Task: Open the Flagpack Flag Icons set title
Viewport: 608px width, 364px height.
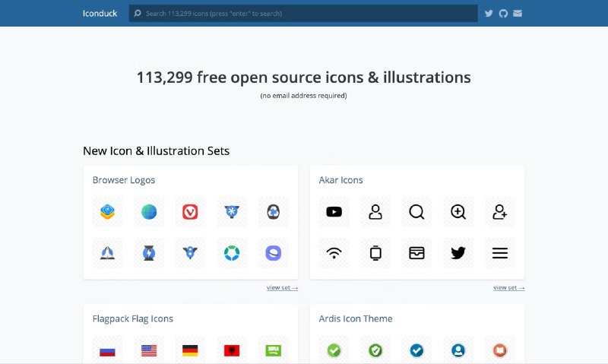Action: [x=132, y=318]
